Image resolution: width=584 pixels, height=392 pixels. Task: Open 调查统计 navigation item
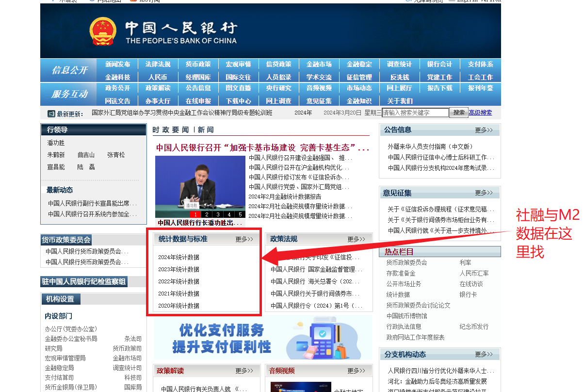(x=399, y=65)
